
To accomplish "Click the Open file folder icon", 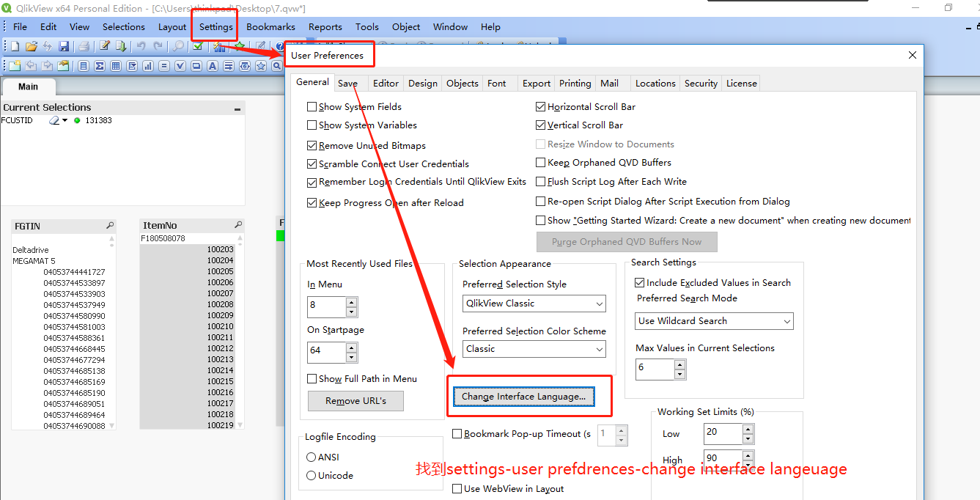I will pyautogui.click(x=32, y=46).
